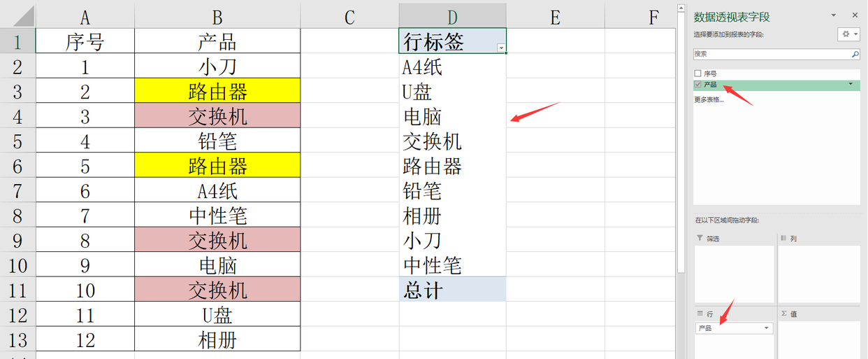This screenshot has height=359, width=868.
Task: Select cell with number 12 in column A
Action: (x=85, y=340)
